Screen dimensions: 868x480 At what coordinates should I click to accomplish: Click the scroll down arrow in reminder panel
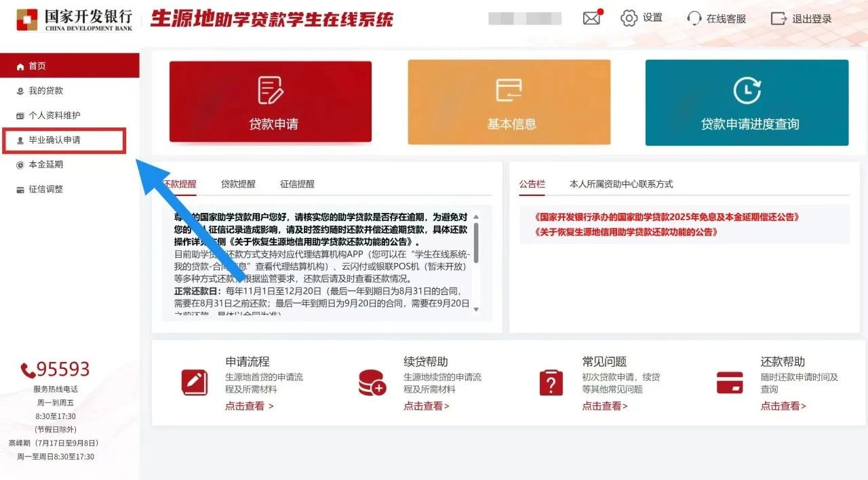pyautogui.click(x=476, y=309)
